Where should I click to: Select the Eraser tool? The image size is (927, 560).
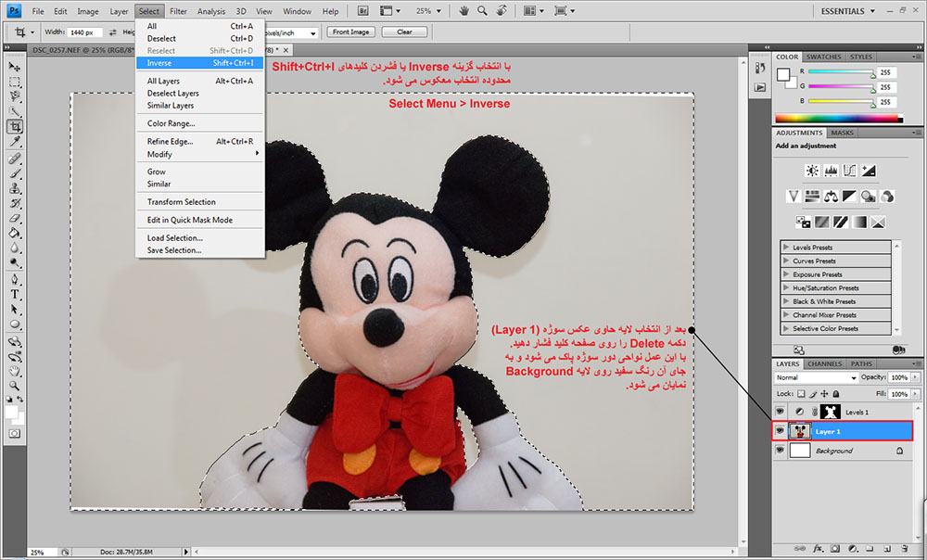[x=14, y=218]
